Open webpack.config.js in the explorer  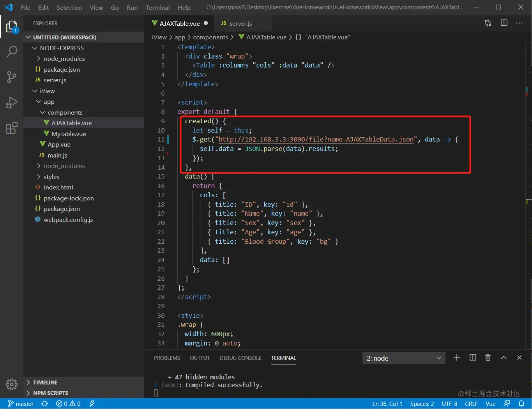68,220
